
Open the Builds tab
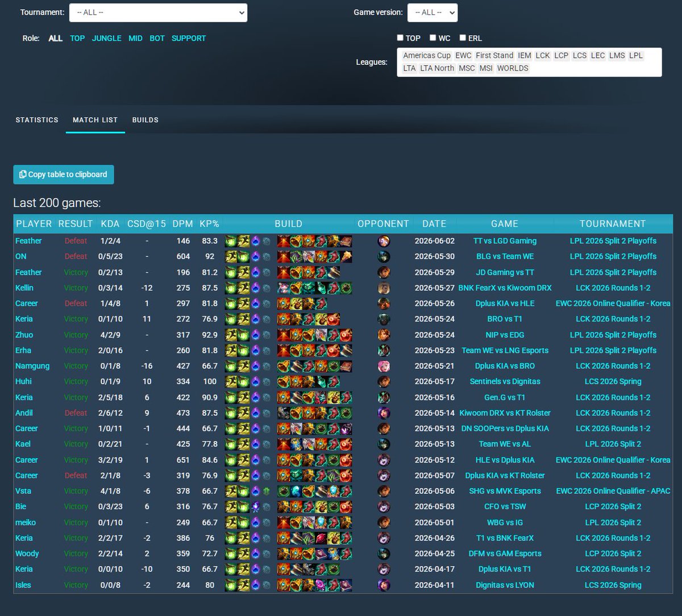[145, 120]
